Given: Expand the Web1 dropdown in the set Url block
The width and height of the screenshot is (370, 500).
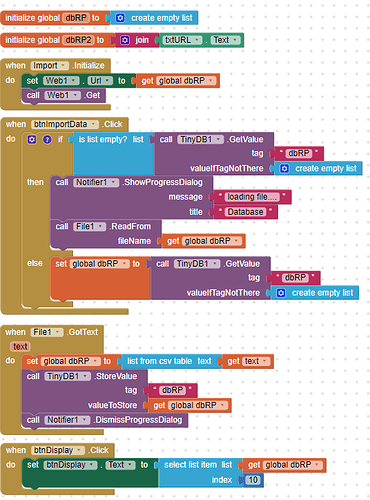Looking at the screenshot, I should tap(74, 81).
